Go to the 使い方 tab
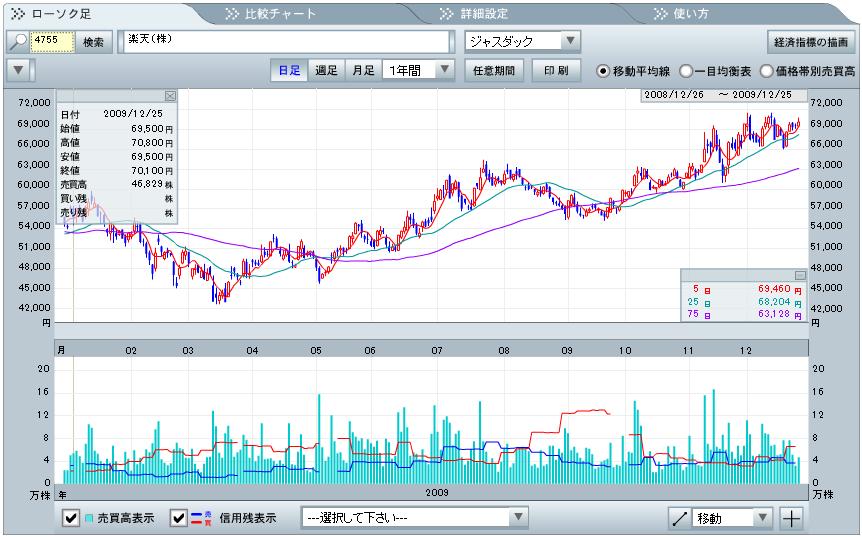 click(x=690, y=14)
